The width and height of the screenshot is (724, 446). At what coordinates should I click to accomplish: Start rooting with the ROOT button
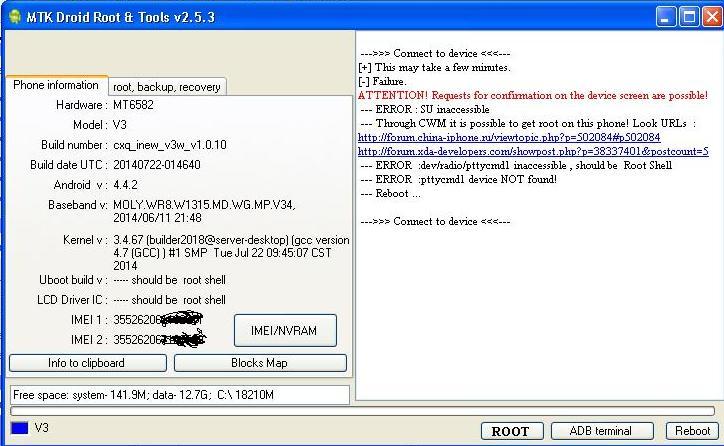tap(512, 431)
